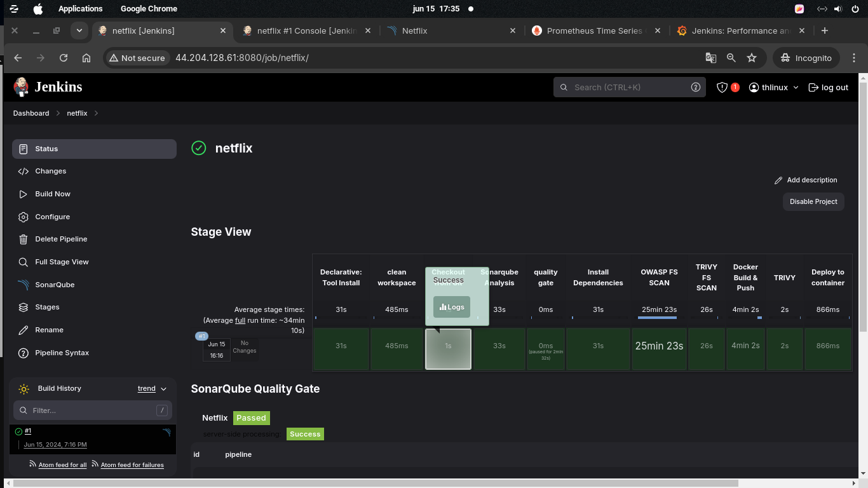Click the full link in average run time
868x488 pixels.
[240, 320]
